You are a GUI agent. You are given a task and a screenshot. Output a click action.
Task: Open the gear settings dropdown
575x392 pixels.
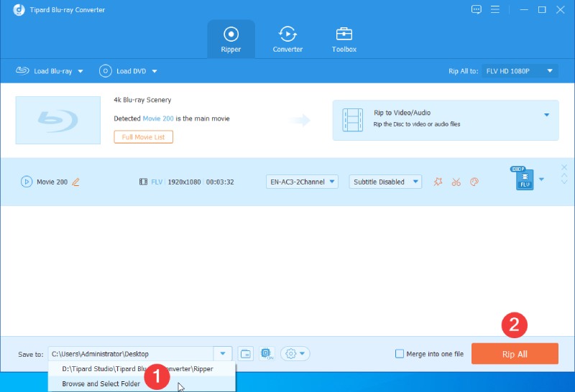(x=295, y=354)
